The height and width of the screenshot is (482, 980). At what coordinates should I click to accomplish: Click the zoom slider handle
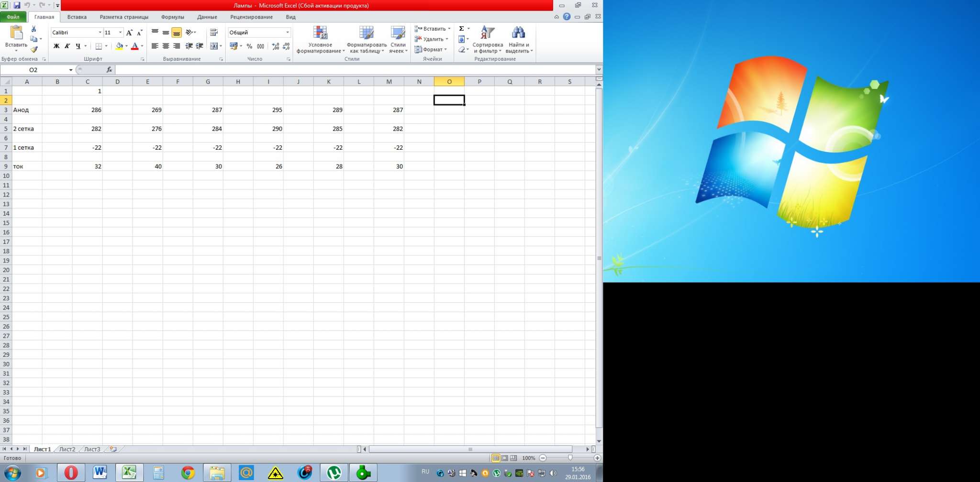coord(570,458)
